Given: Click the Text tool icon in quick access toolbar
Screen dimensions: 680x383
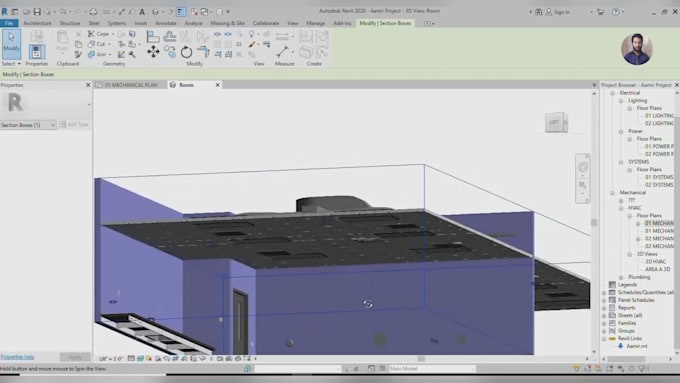Looking at the screenshot, I should click(x=142, y=12).
